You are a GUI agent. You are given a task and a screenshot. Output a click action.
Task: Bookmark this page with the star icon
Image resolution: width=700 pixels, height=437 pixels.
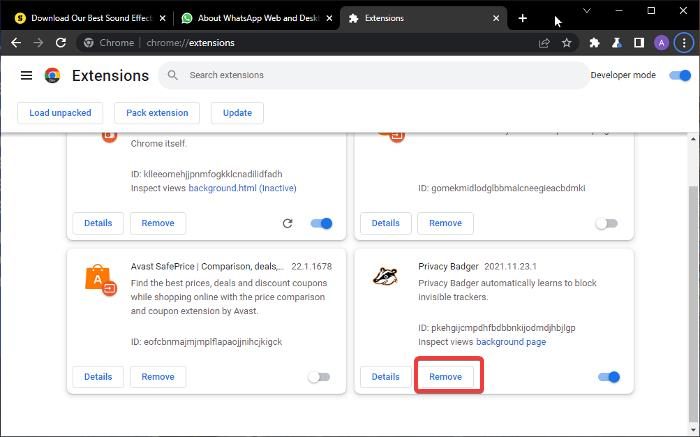pos(567,43)
